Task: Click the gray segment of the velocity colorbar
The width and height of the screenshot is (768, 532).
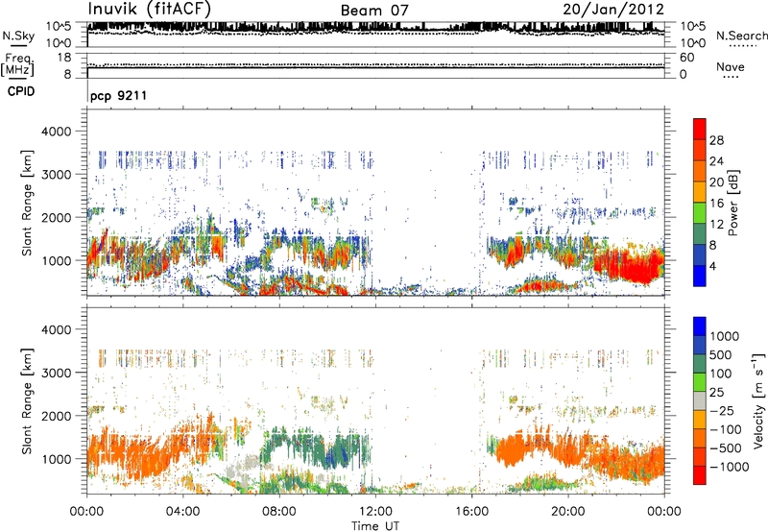Action: click(x=700, y=400)
